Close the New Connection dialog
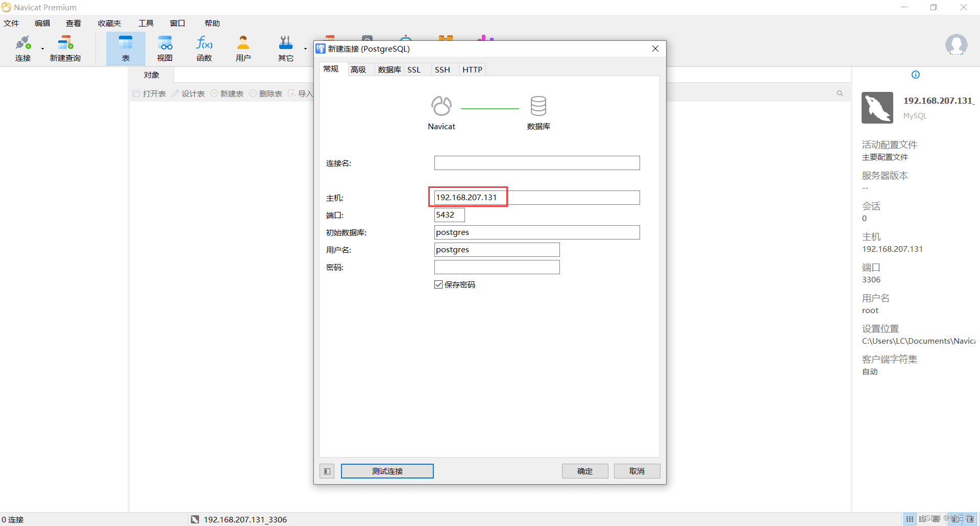Screen dimensions: 980x526 click(x=655, y=49)
